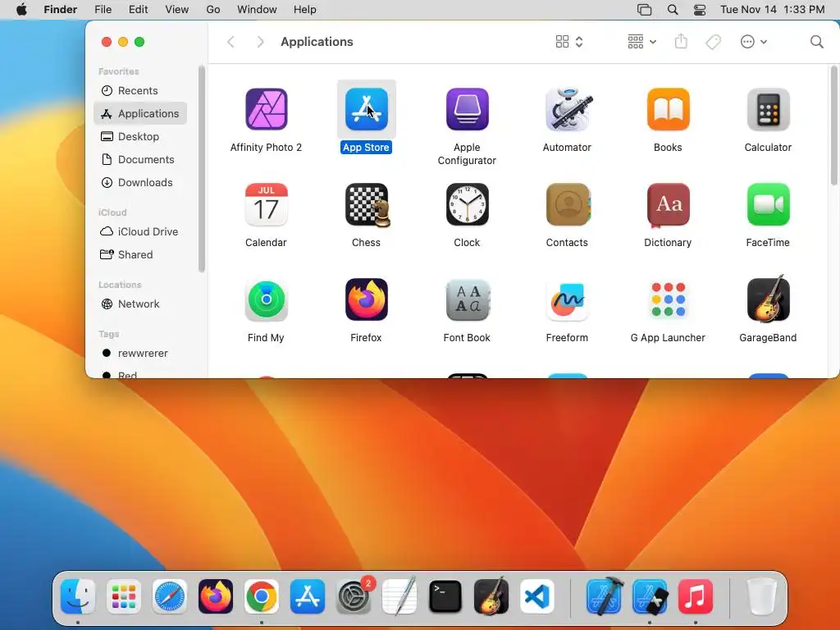
Task: Click the sidebar scrollbar in Finder
Action: (202, 169)
